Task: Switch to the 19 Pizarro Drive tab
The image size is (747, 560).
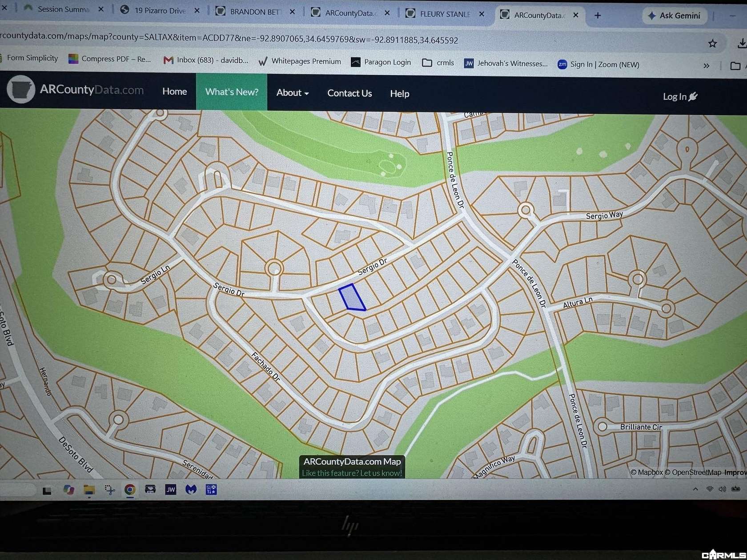Action: pos(160,10)
